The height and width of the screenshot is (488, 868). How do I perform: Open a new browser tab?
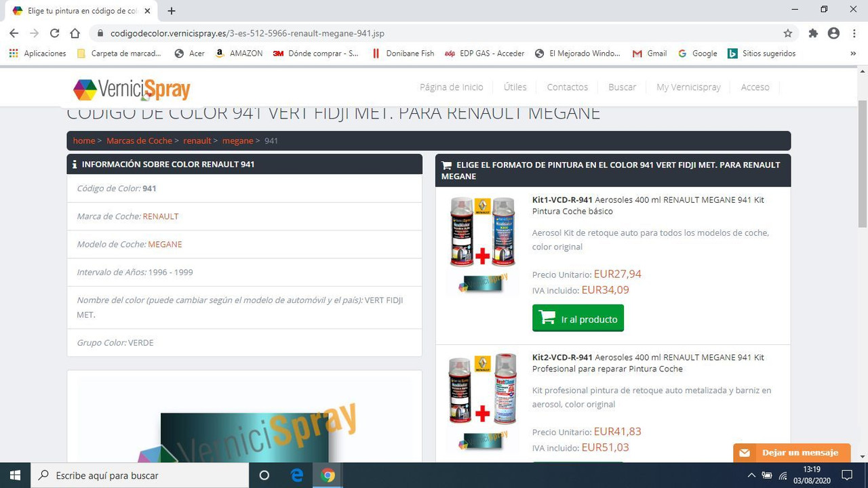[172, 11]
